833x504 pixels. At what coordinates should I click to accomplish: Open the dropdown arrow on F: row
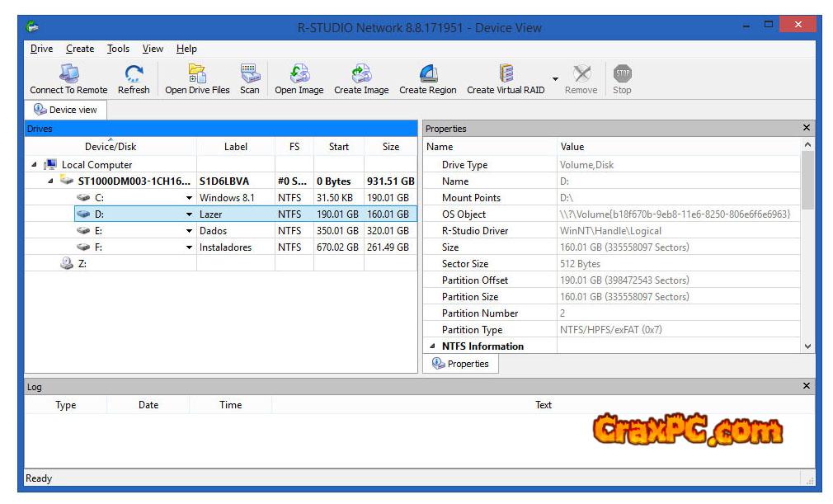click(x=189, y=247)
